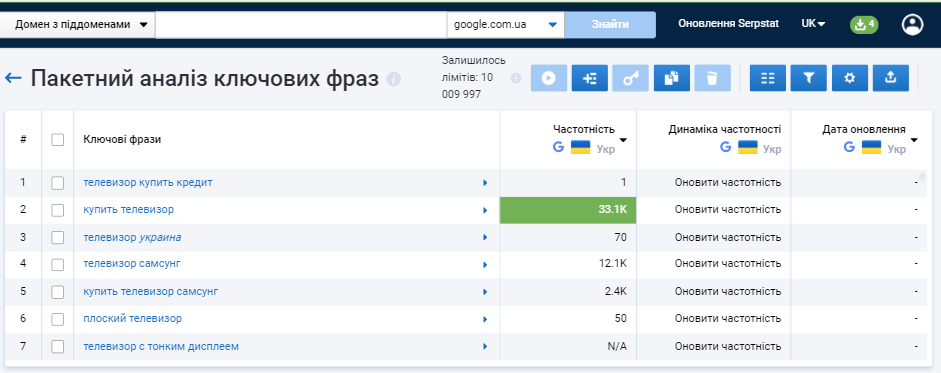Click the export upload toolbar icon
This screenshot has height=373, width=941.
click(891, 78)
